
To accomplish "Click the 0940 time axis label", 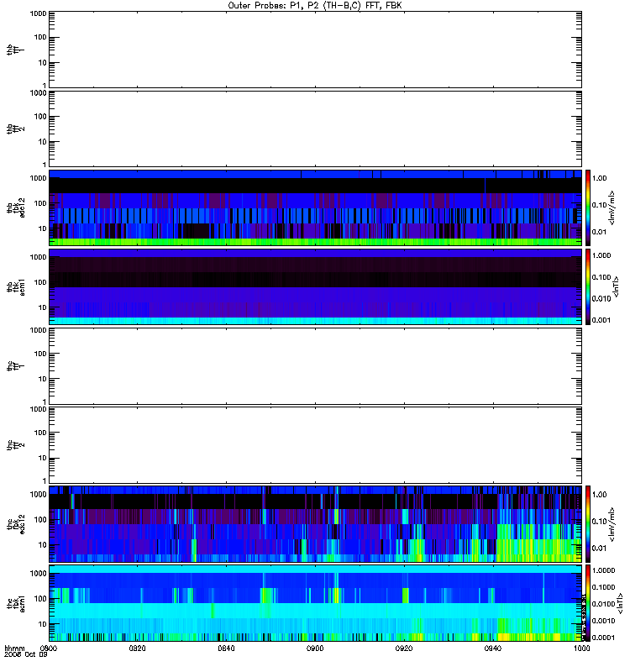I will pyautogui.click(x=493, y=648).
